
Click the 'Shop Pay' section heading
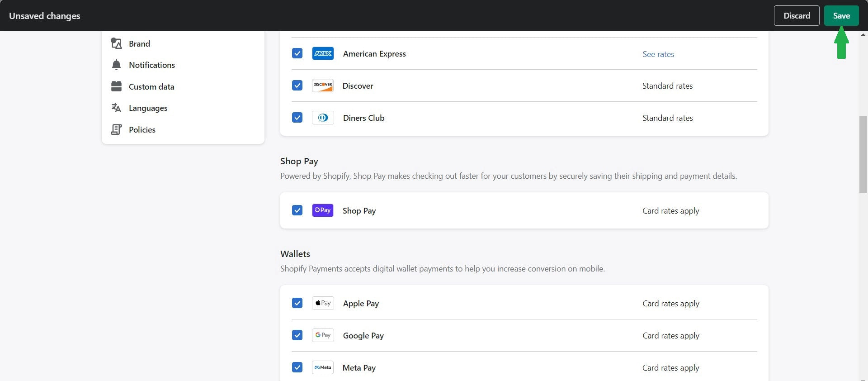click(299, 161)
